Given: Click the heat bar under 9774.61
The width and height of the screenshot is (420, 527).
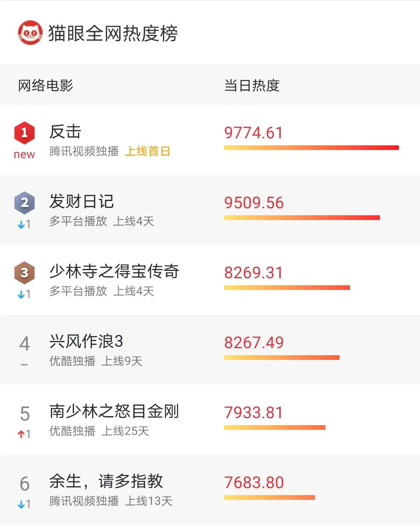Looking at the screenshot, I should [311, 148].
